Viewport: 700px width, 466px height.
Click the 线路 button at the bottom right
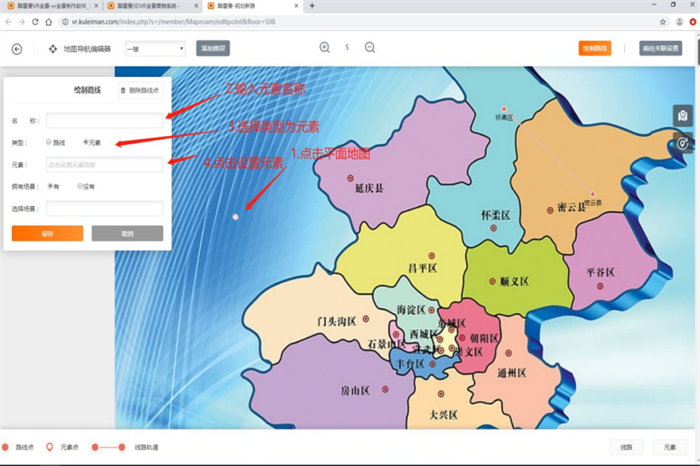coord(626,447)
